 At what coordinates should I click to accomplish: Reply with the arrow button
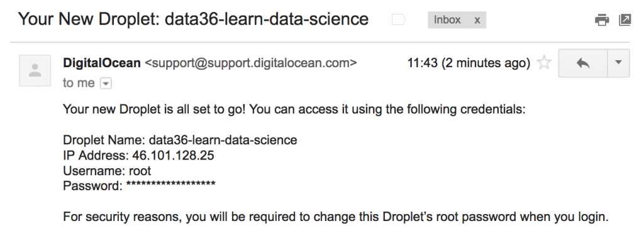point(583,63)
